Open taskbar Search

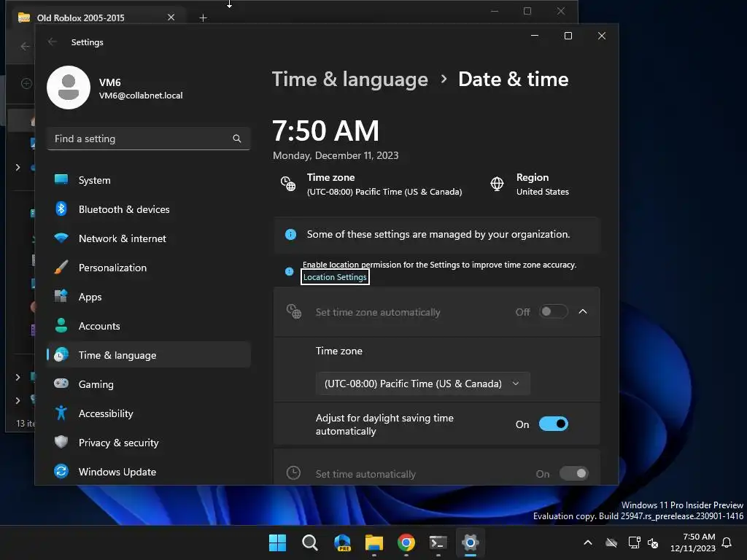coord(309,542)
